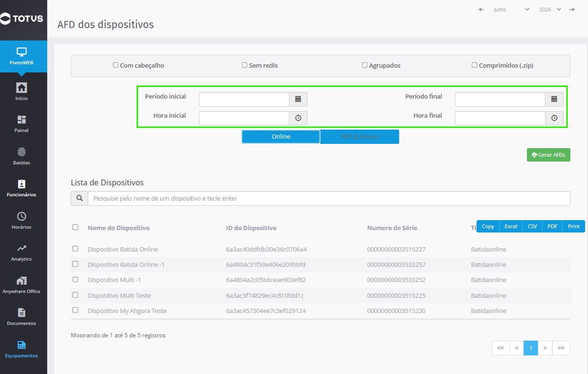This screenshot has height=374, width=588.
Task: Open the 2026 year dropdown
Action: pyautogui.click(x=550, y=10)
